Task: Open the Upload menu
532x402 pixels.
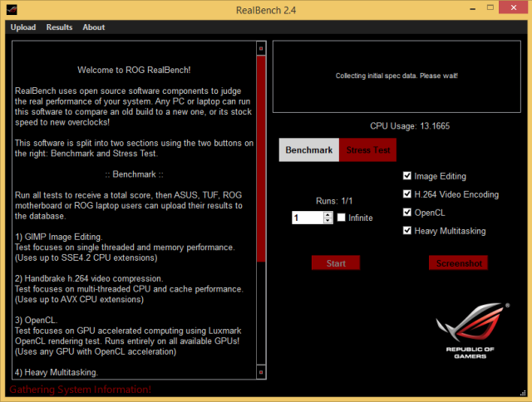Action: point(23,27)
